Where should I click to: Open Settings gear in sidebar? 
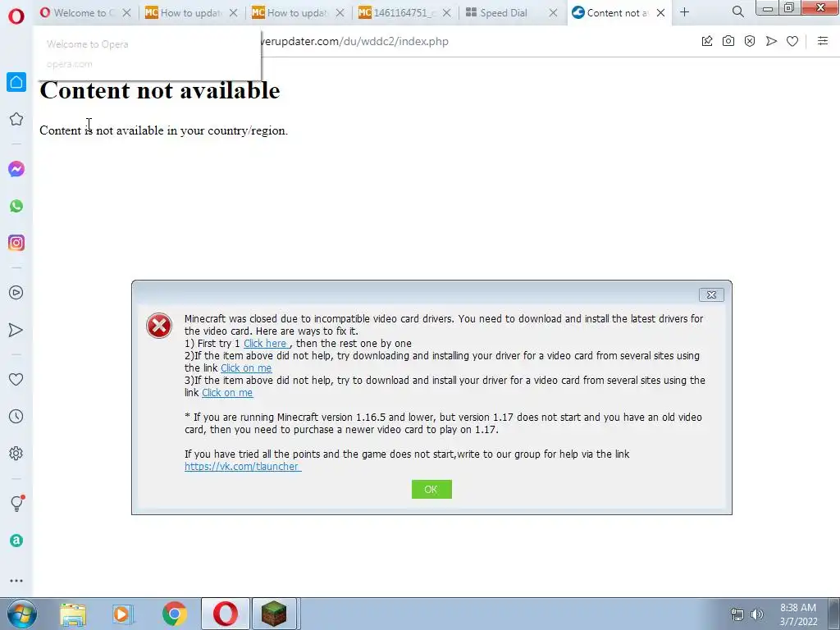pyautogui.click(x=16, y=453)
